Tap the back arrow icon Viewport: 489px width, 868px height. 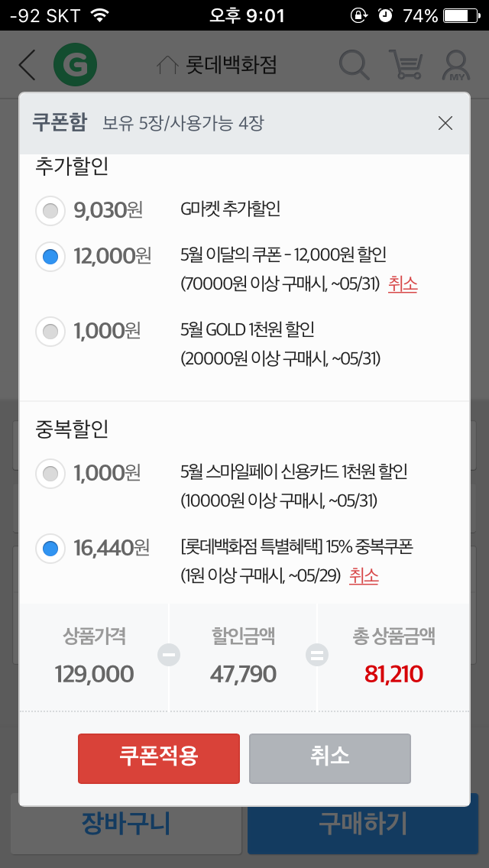click(x=28, y=65)
